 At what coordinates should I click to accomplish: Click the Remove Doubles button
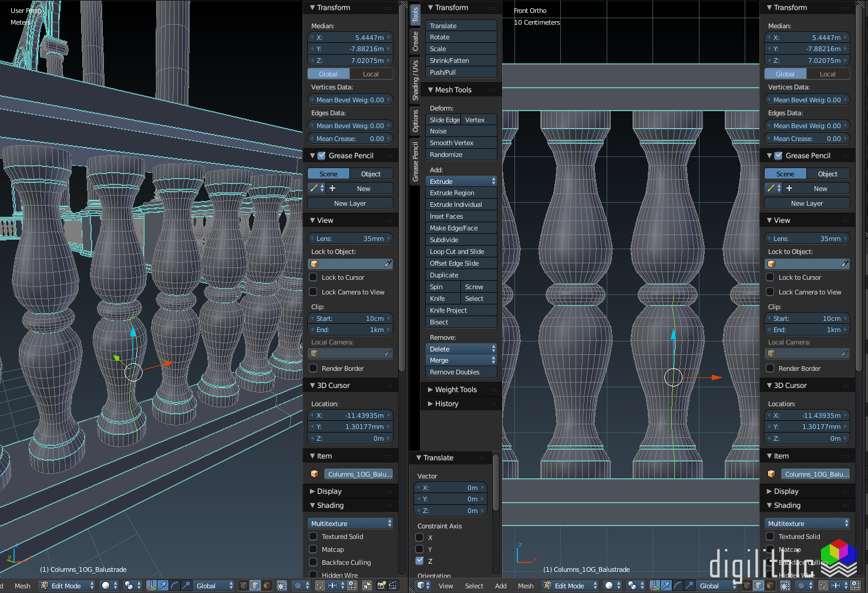[x=462, y=372]
